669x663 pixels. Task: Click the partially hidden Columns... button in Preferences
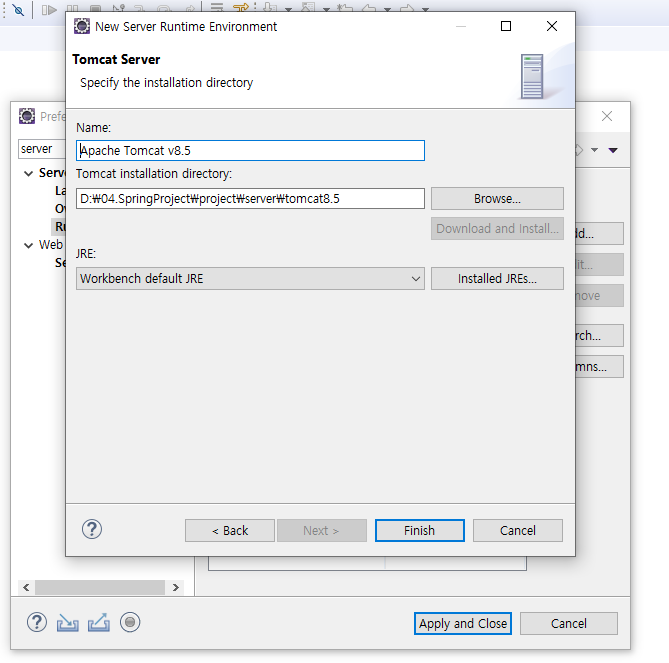pos(599,366)
